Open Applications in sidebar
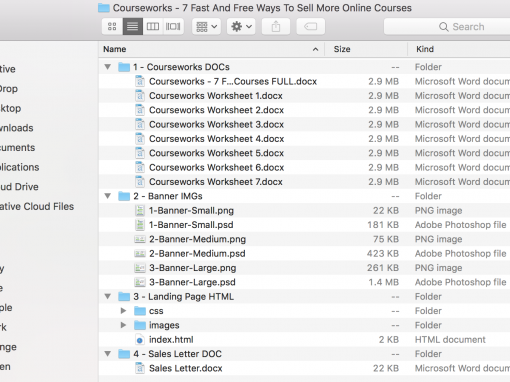This screenshot has height=382, width=510. coord(20,167)
